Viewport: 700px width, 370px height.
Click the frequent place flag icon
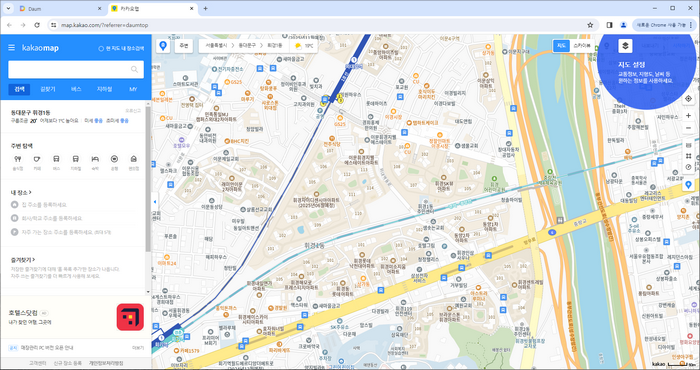[14, 232]
